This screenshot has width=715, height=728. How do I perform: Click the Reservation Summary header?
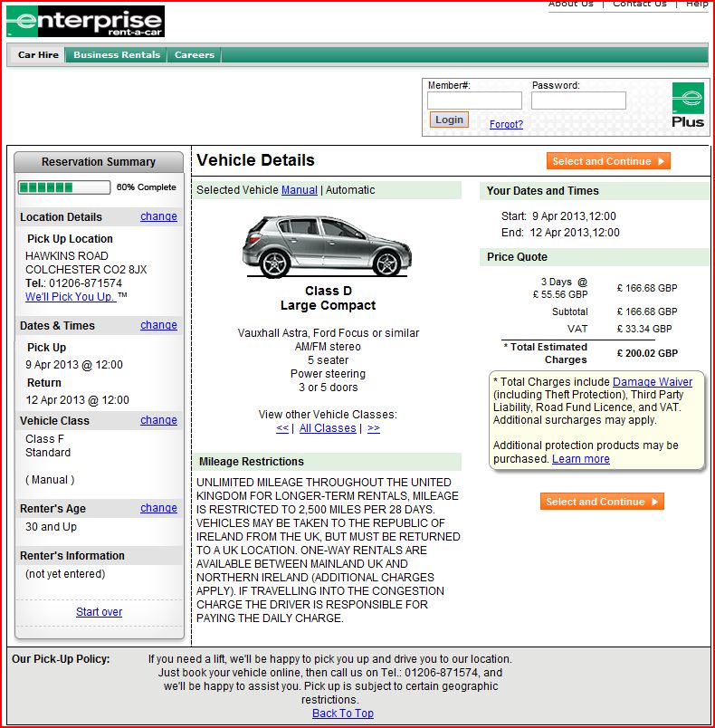point(99,162)
